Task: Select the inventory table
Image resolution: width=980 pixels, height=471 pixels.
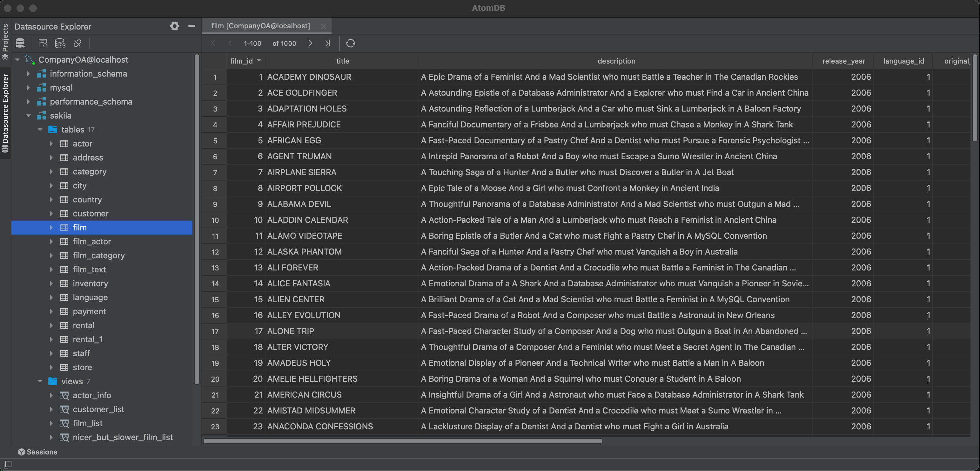Action: click(90, 283)
